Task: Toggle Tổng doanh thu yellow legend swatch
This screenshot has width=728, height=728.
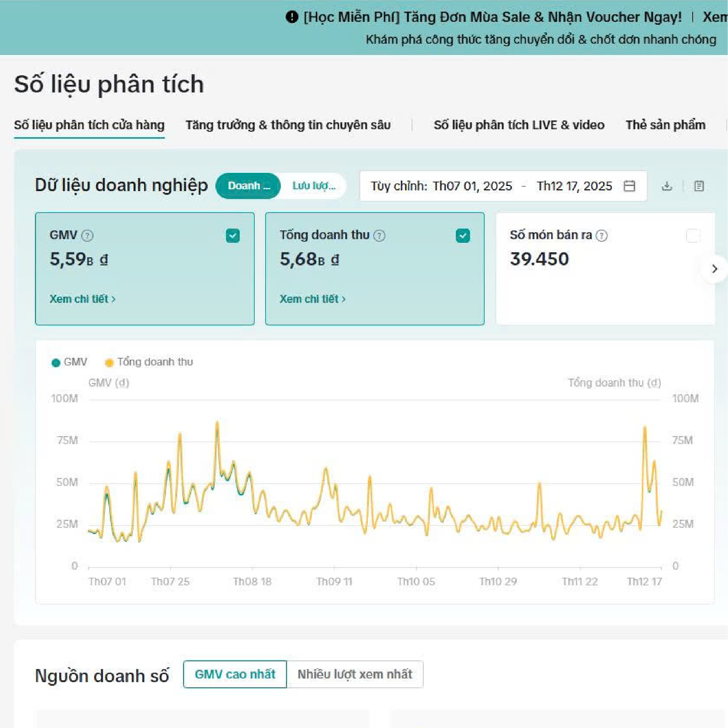Action: [x=109, y=363]
